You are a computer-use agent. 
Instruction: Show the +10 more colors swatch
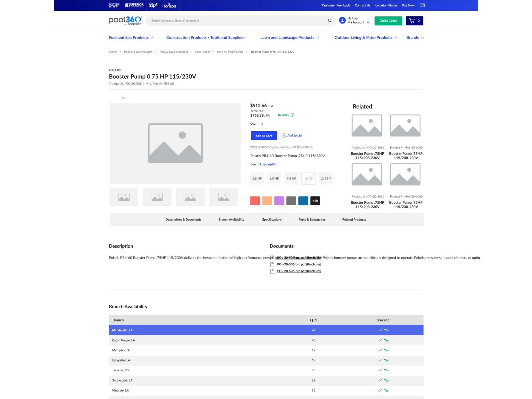tap(315, 201)
